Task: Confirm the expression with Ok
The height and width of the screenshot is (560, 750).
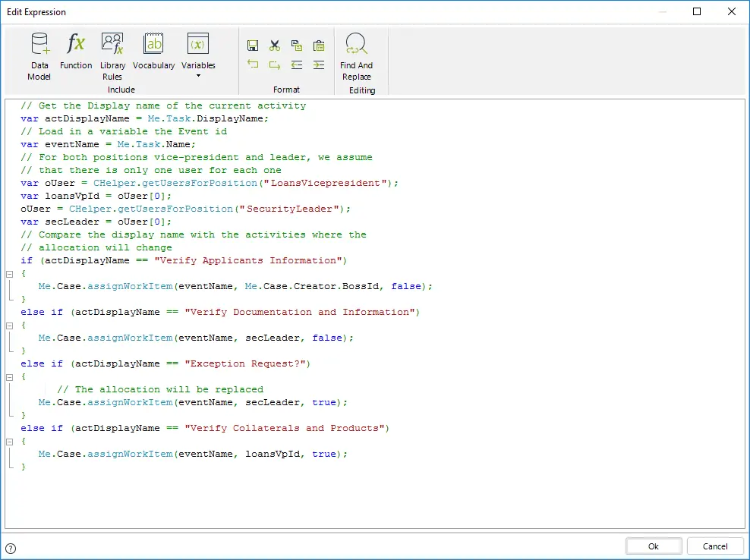Action: pos(654,546)
